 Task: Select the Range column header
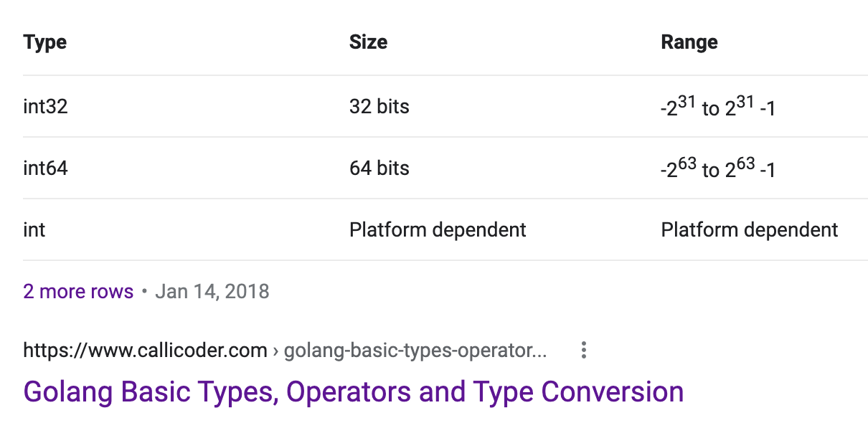tap(689, 42)
